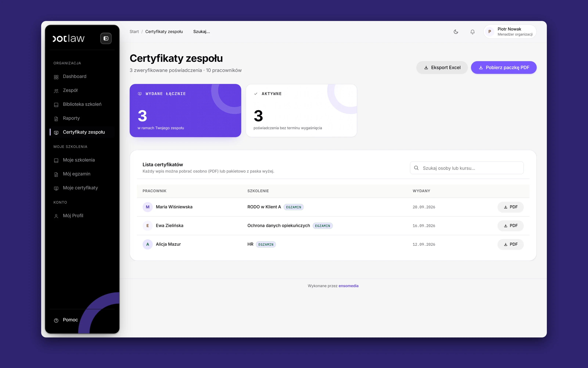Download PDF for Maria Wiśniewska

[x=510, y=207]
